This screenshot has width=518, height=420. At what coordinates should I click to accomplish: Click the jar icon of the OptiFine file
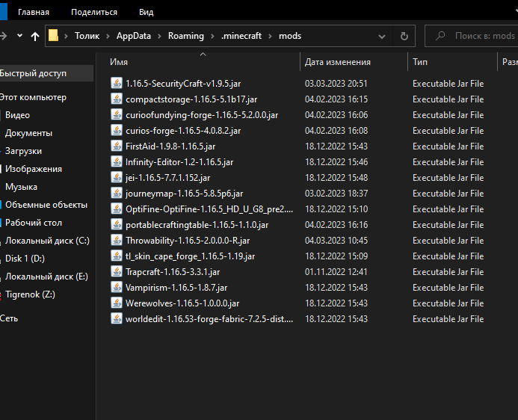117,209
